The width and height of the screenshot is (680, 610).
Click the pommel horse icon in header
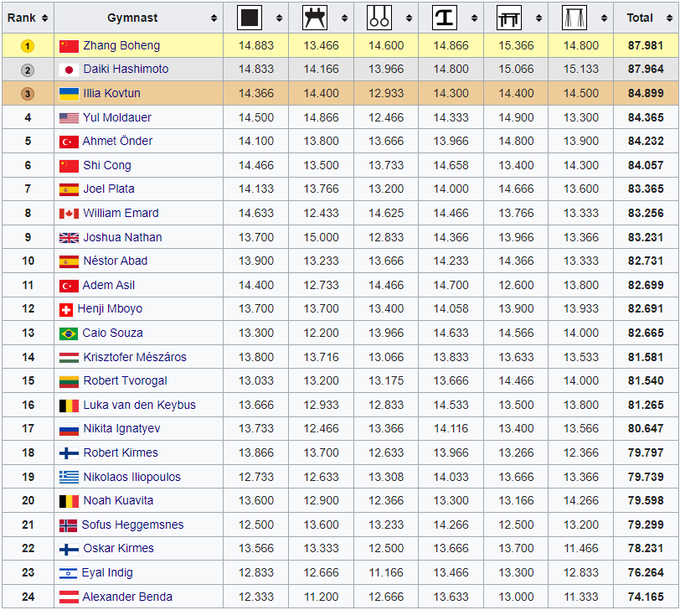(x=315, y=18)
